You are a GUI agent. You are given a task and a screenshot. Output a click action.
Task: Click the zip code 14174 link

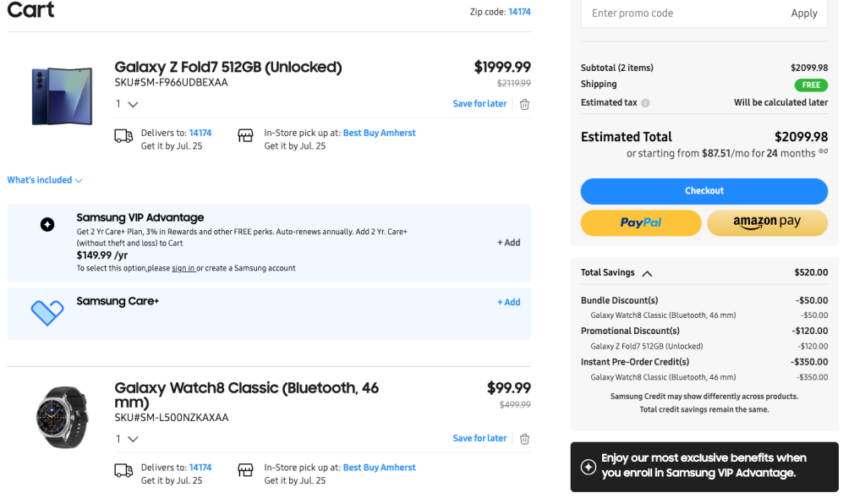tap(519, 13)
